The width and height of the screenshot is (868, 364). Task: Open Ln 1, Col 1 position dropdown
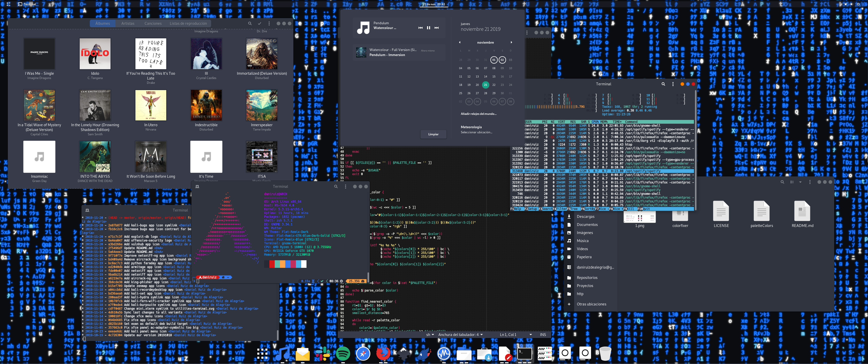coord(516,335)
